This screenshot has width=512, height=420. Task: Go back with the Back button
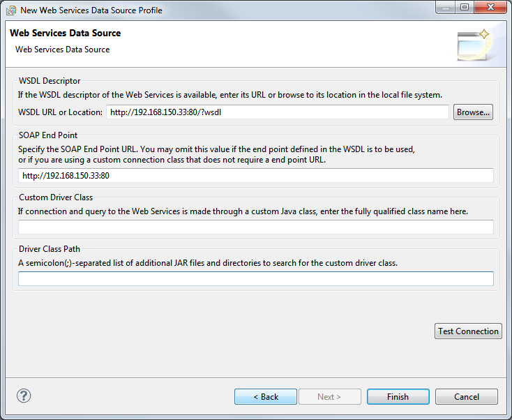266,397
